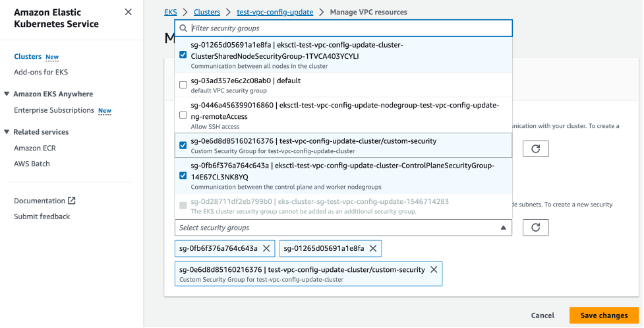
Task: Remove custom-security group tag with X
Action: pos(434,270)
